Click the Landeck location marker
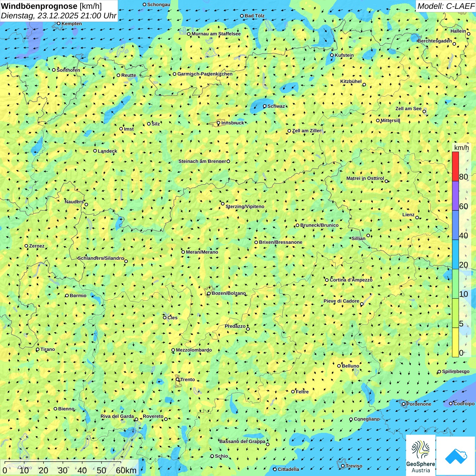The image size is (476, 476). pyautogui.click(x=95, y=151)
